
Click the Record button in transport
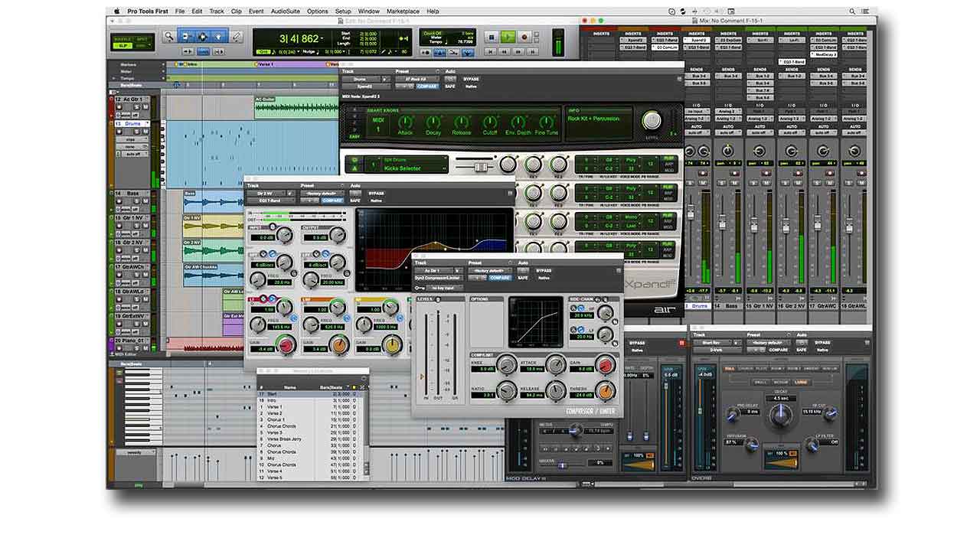coord(524,37)
